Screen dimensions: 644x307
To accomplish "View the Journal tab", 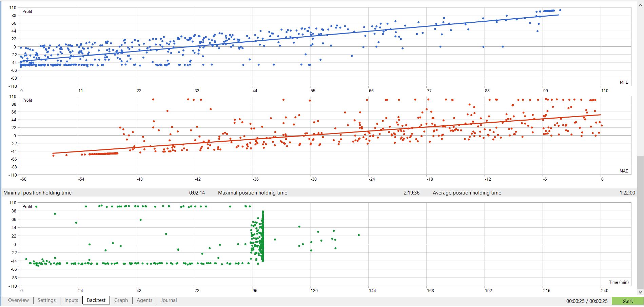I will (x=169, y=300).
